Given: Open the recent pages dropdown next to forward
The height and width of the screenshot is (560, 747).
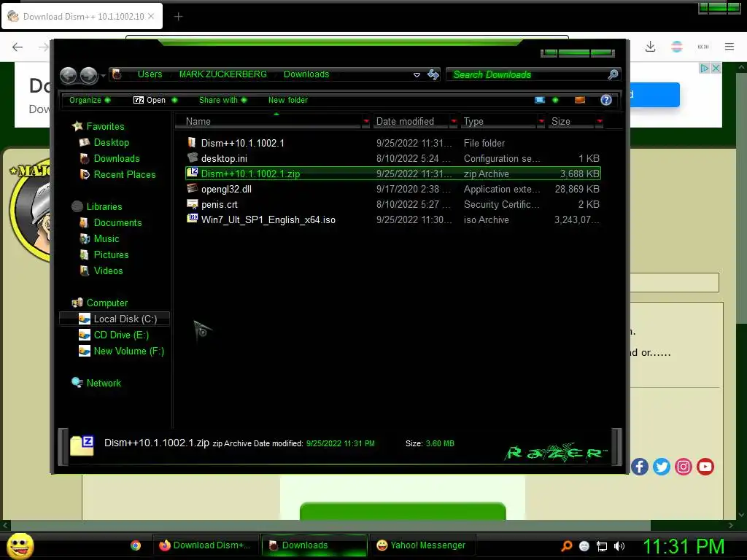Looking at the screenshot, I should (x=103, y=75).
